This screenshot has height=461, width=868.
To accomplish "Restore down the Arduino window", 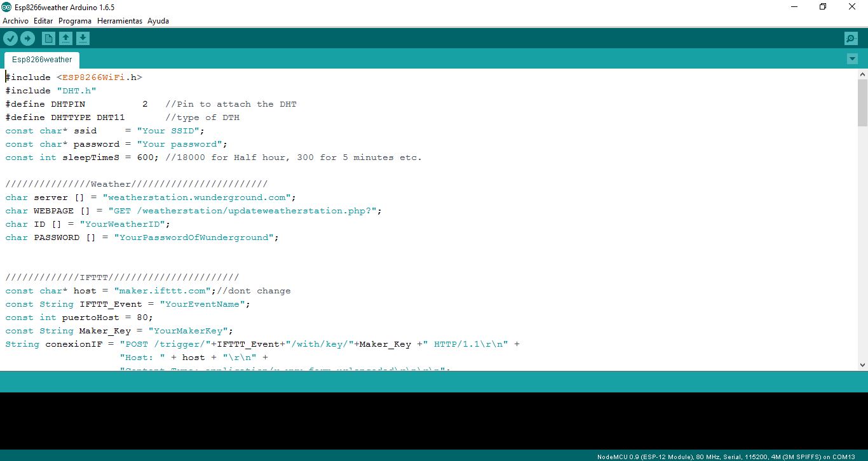I will pyautogui.click(x=823, y=7).
